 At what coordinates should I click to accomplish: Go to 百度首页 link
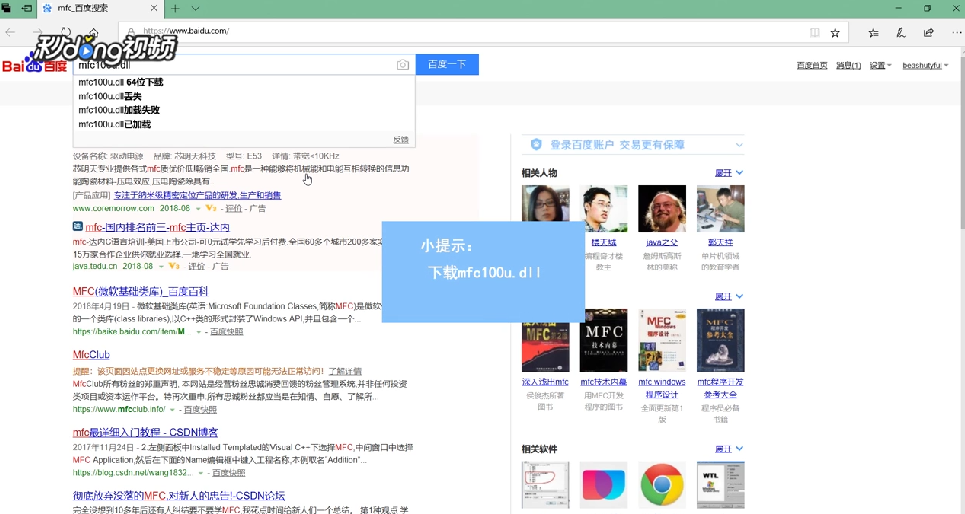point(812,65)
